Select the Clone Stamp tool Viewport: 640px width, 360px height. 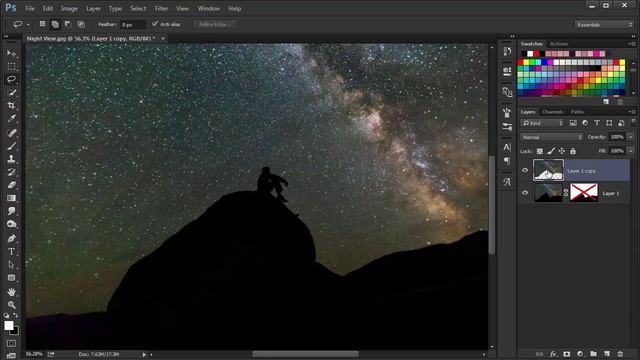pos(11,159)
